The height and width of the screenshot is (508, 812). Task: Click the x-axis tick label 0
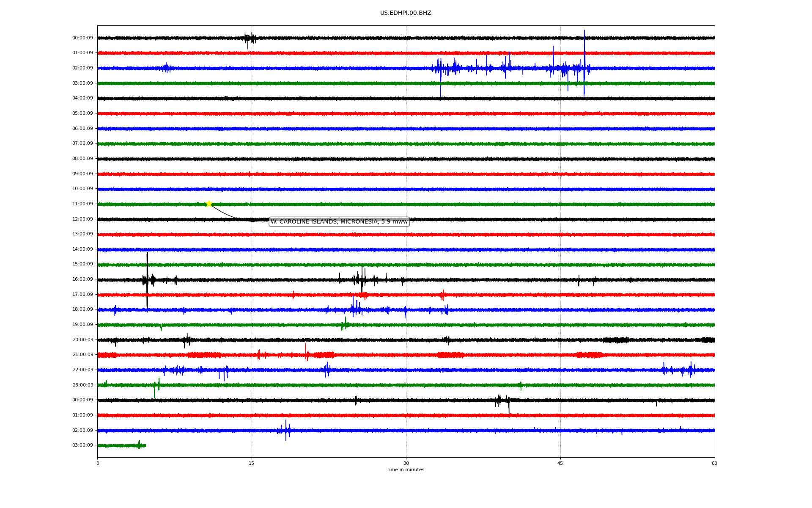pos(98,463)
